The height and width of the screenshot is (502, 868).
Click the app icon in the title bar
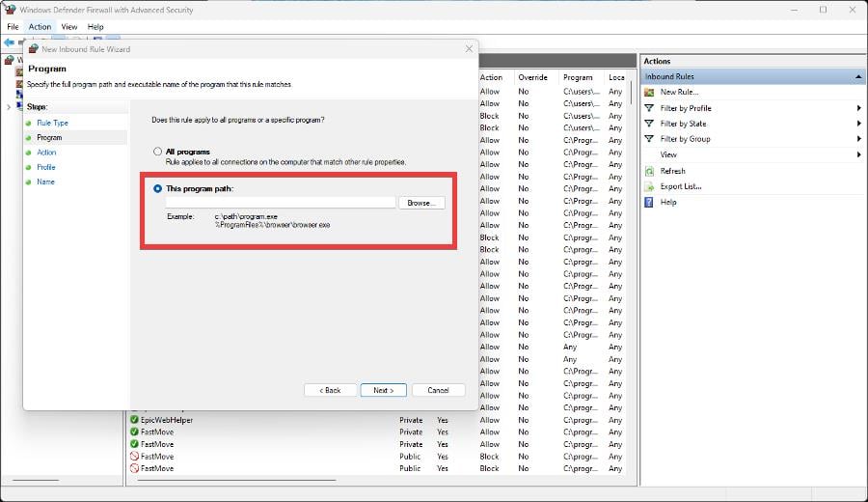[x=10, y=10]
